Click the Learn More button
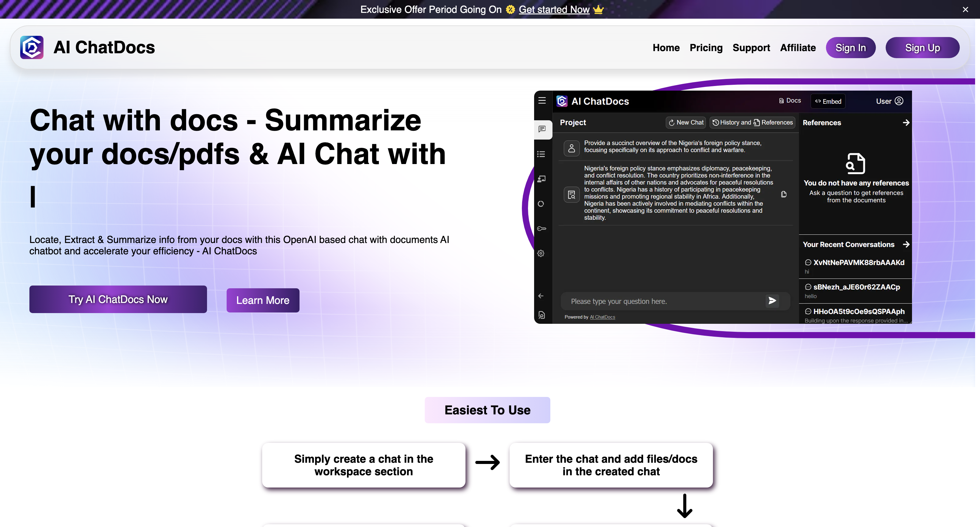 pos(263,301)
